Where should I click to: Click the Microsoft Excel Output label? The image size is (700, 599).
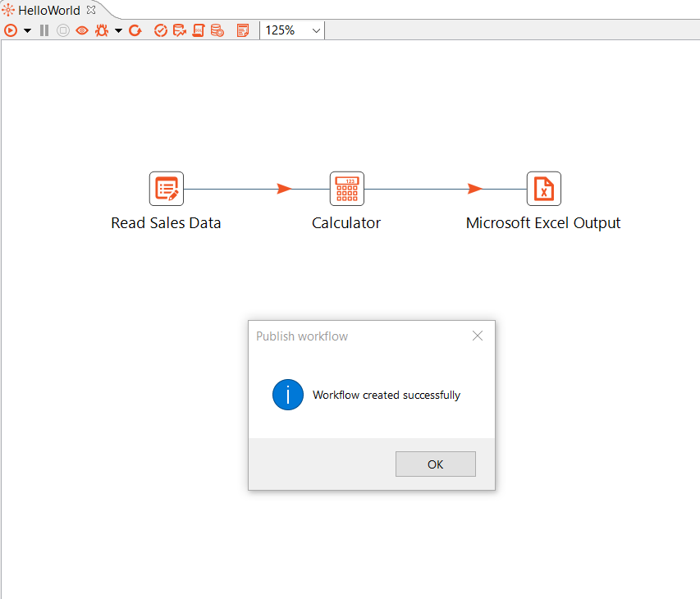[x=543, y=222]
